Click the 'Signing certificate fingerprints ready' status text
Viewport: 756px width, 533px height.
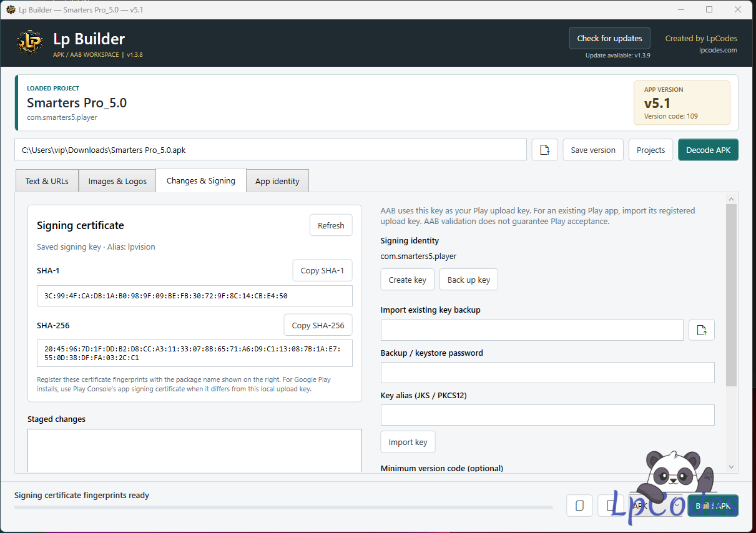[82, 496]
